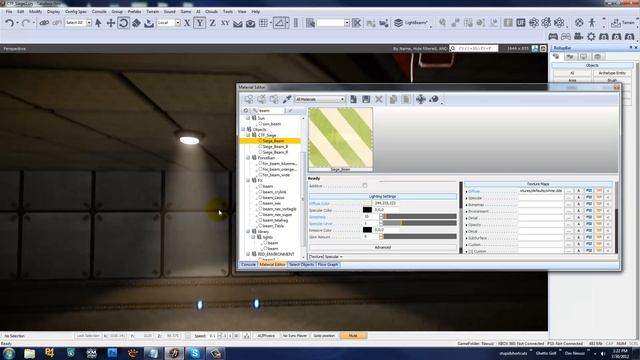The image size is (640, 360).
Task: Select Siege_Beam_B in the material tree
Action: 275,147
